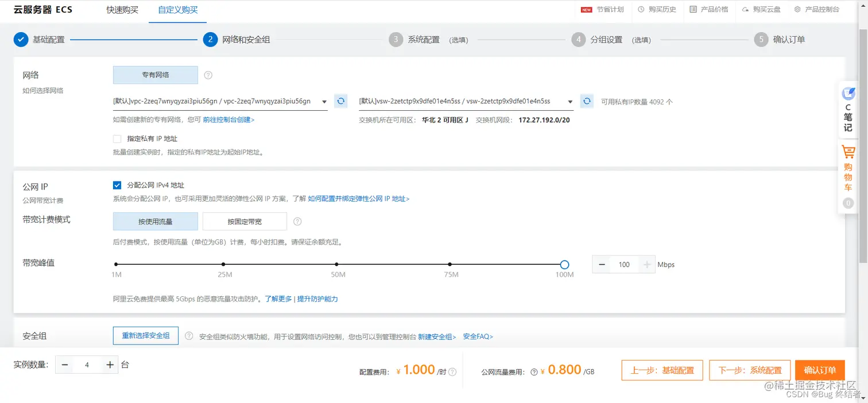Set bandwidth slider to 25M mark

tap(224, 265)
